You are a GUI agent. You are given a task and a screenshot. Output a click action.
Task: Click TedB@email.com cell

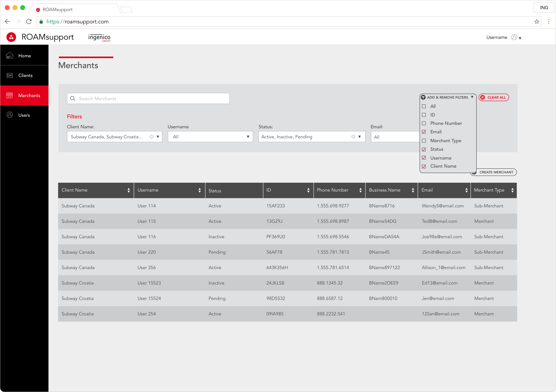tap(439, 221)
